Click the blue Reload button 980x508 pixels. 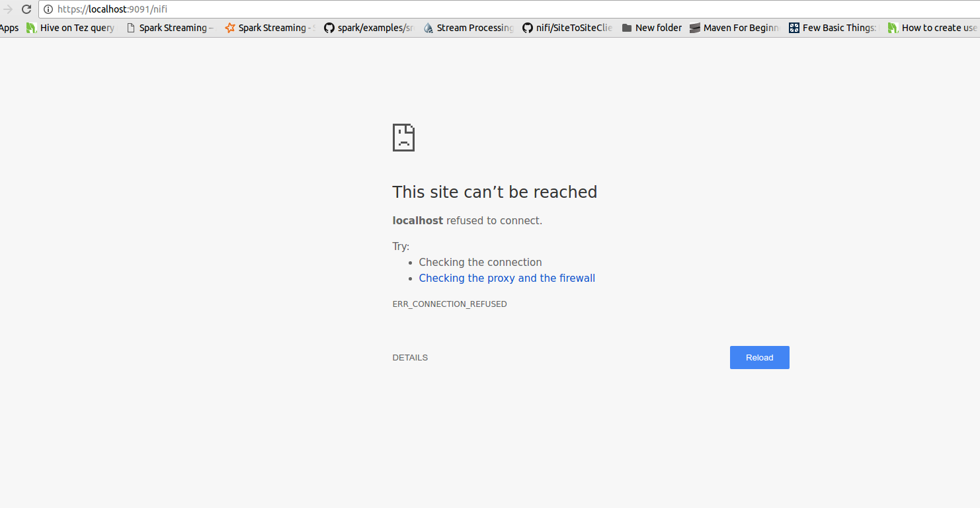coord(759,357)
